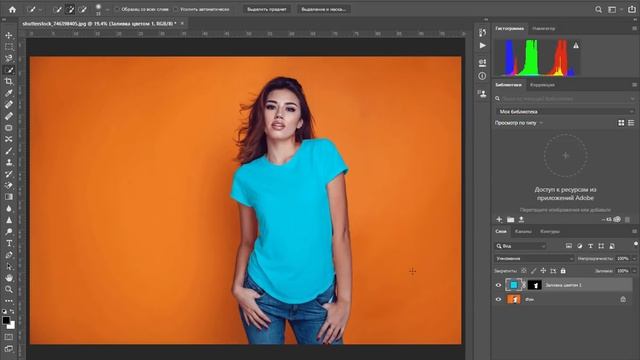
Task: Open the Opacity slider arrow in Layers
Action: tap(634, 258)
